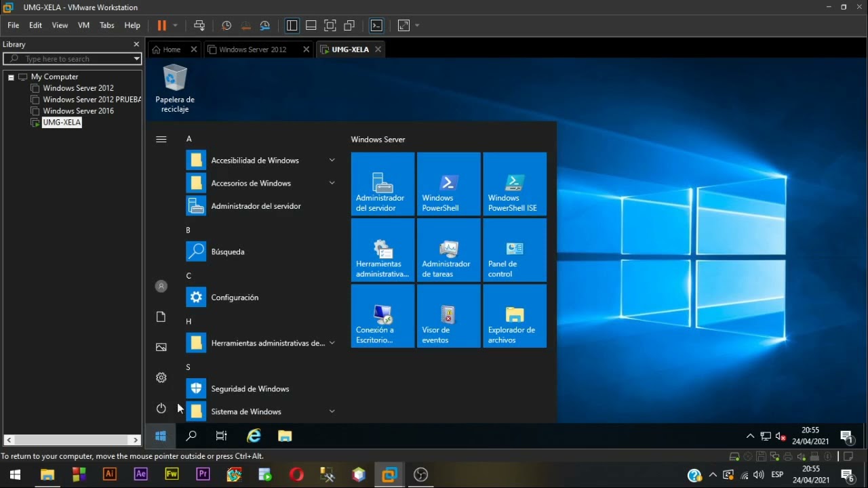Open Papelera de reciclaje desktop icon
This screenshot has height=488, width=868.
[175, 89]
